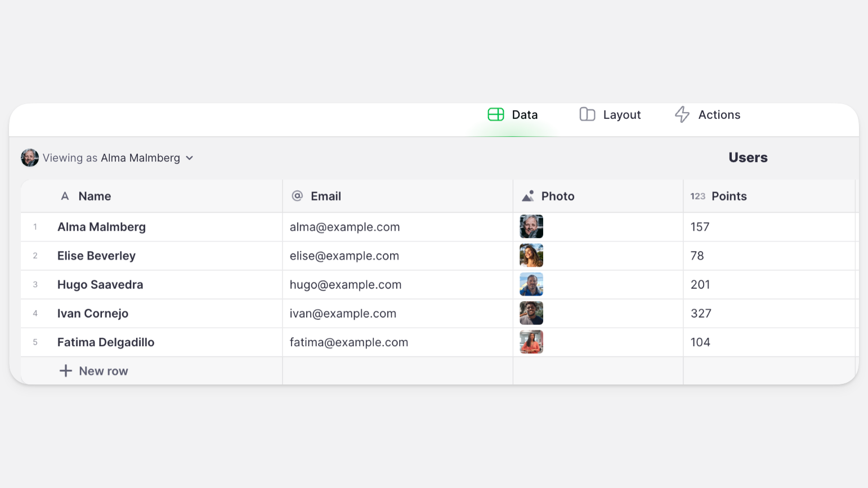868x488 pixels.
Task: Click the @ icon in Email column
Action: point(297,196)
